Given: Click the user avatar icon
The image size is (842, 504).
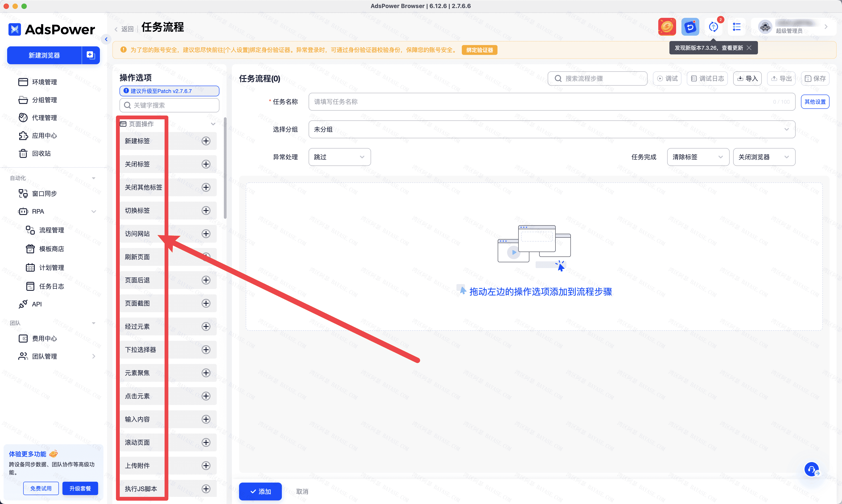Looking at the screenshot, I should (765, 27).
